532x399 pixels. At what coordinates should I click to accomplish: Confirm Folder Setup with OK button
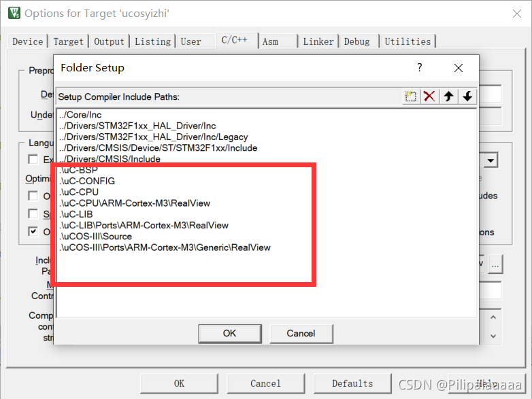(x=230, y=334)
